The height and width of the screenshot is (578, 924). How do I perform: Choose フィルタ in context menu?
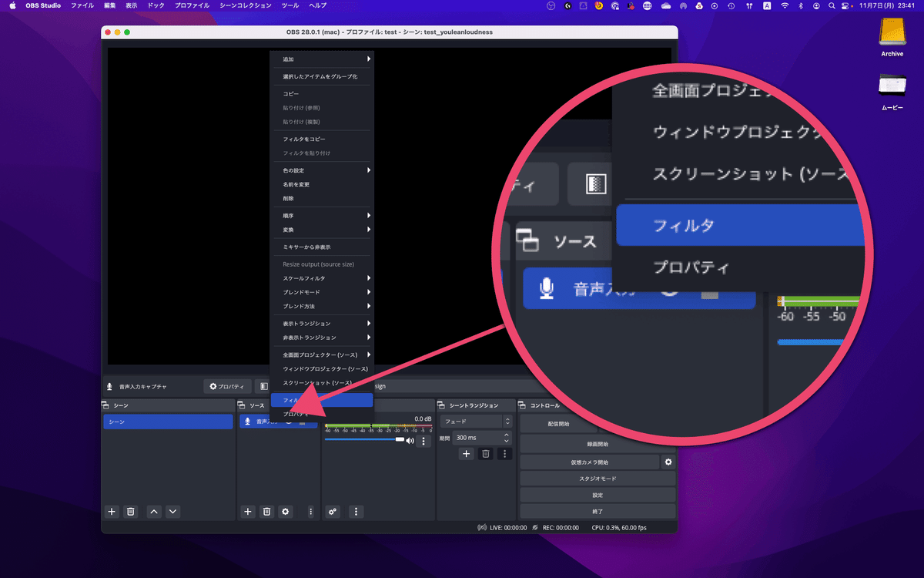coord(322,400)
